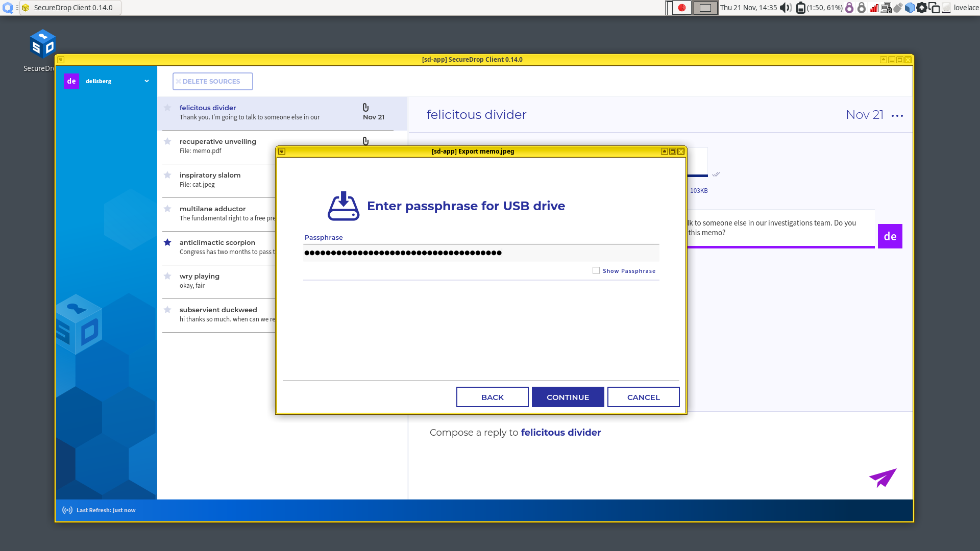Select SecureDrop Client 0.14.0 taskbar entry

click(x=70, y=8)
